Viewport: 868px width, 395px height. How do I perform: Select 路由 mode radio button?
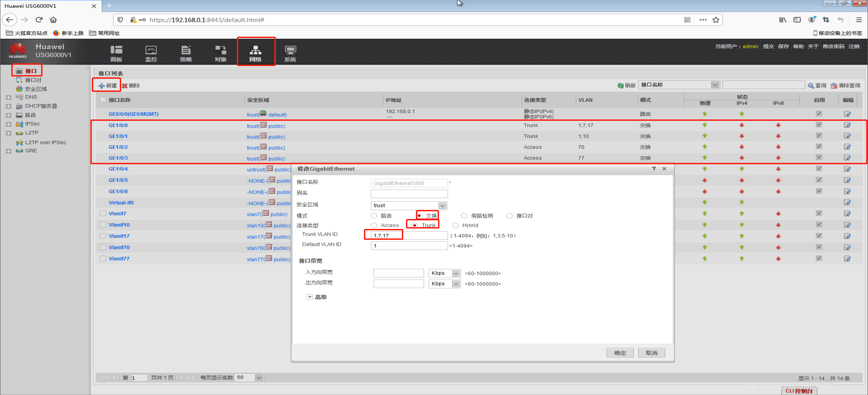[374, 216]
